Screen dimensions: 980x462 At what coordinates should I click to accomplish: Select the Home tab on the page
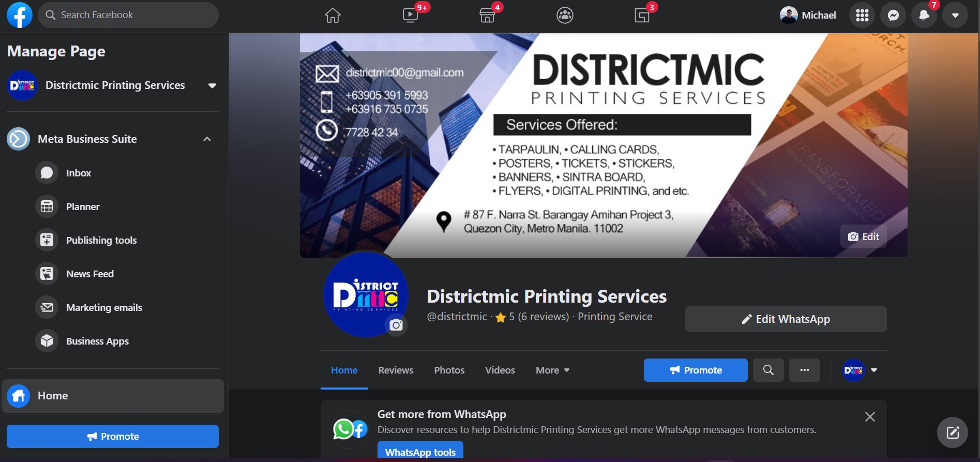pyautogui.click(x=344, y=370)
